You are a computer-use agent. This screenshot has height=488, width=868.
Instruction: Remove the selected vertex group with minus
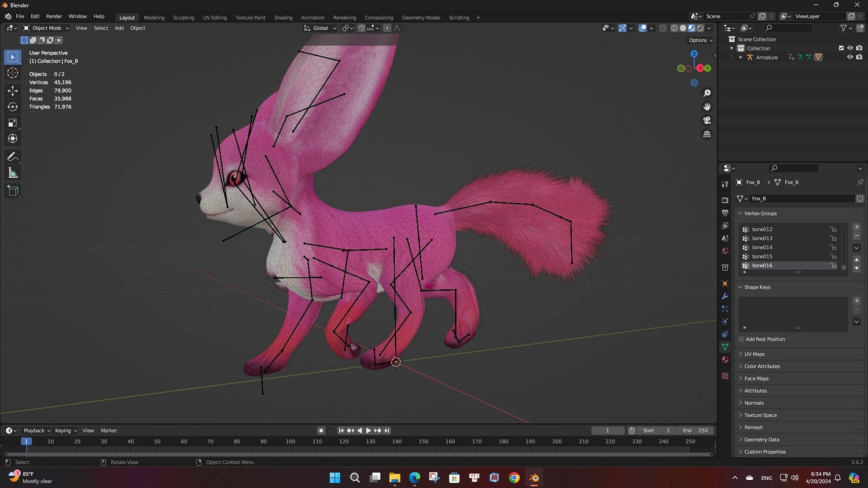coord(856,236)
